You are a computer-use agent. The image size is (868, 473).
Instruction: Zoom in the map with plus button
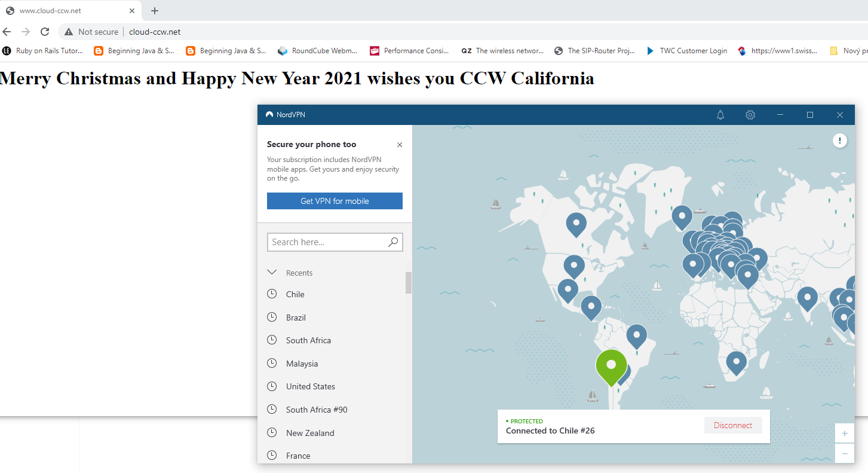(x=844, y=433)
